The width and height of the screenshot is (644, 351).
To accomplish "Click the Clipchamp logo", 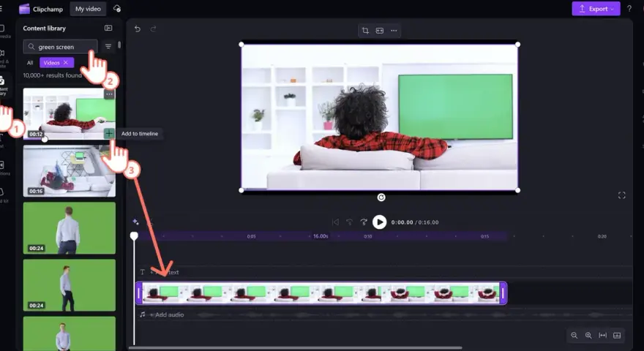I will pyautogui.click(x=24, y=9).
